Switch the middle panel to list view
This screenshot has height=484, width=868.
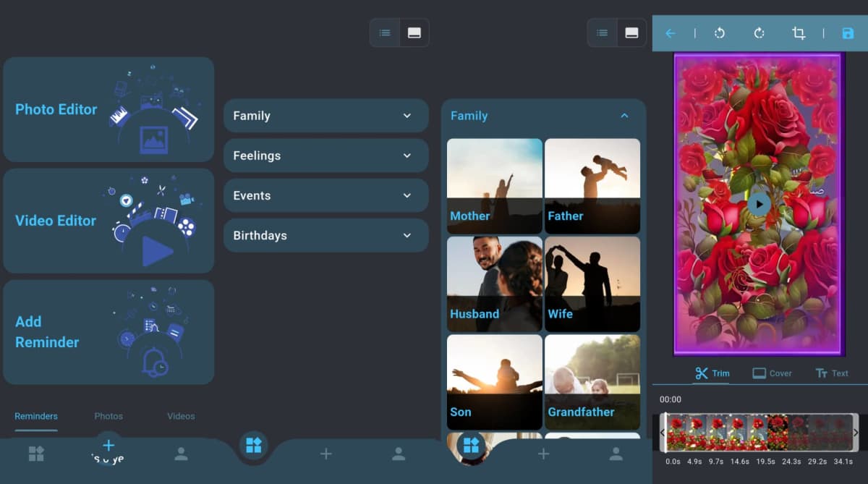click(x=384, y=33)
